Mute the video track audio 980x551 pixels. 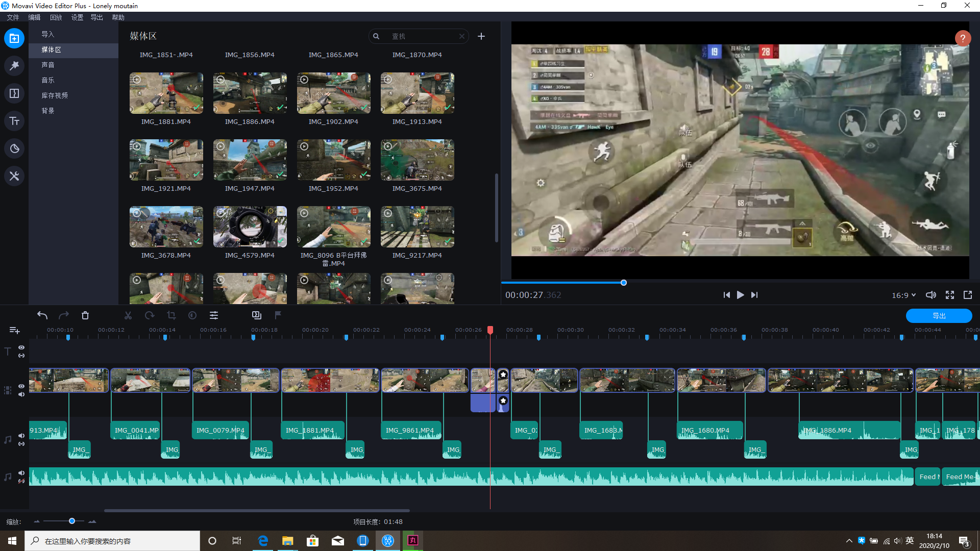(21, 394)
